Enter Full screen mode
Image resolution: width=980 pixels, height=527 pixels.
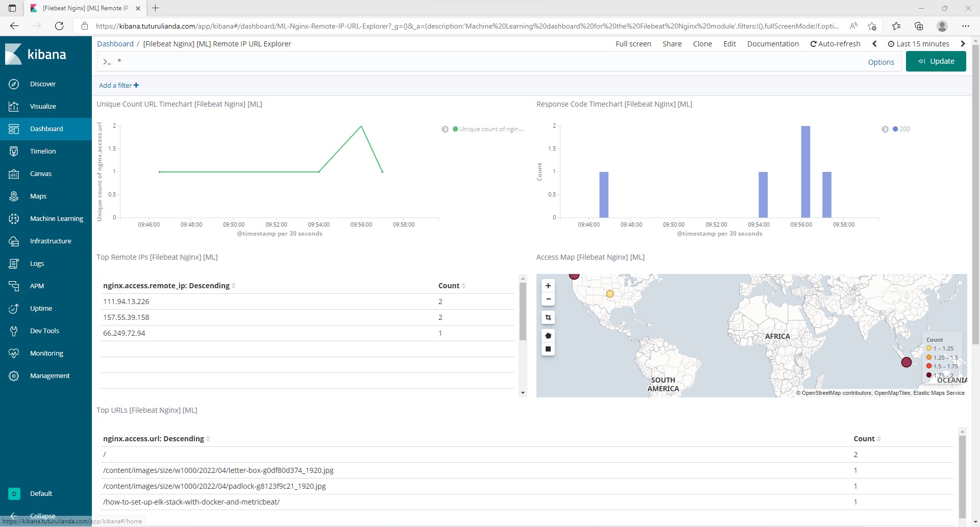click(633, 44)
